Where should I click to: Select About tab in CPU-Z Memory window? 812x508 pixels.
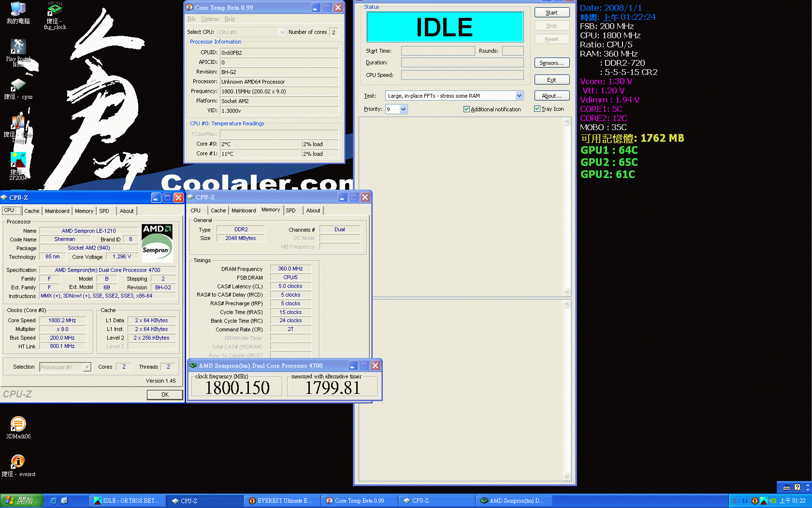313,210
